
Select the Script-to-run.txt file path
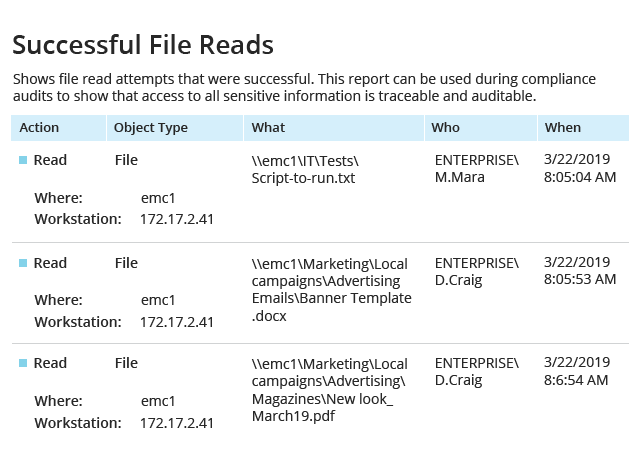pyautogui.click(x=305, y=169)
